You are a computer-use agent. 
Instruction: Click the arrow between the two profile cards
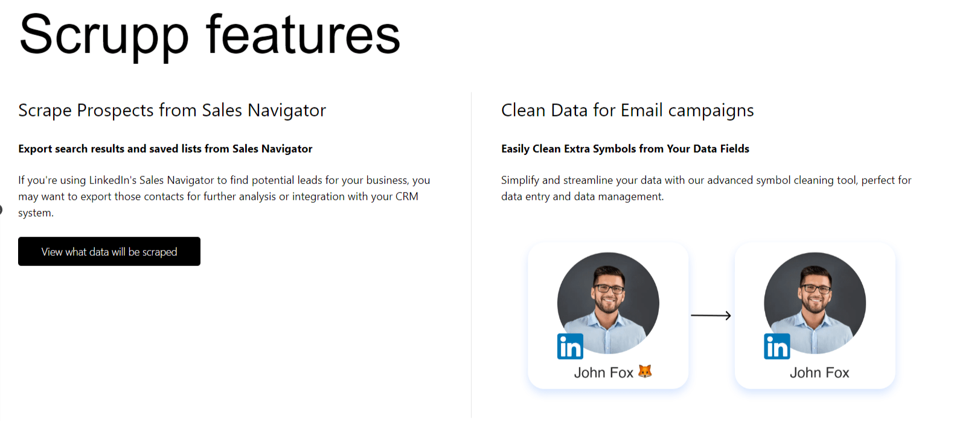pyautogui.click(x=711, y=315)
